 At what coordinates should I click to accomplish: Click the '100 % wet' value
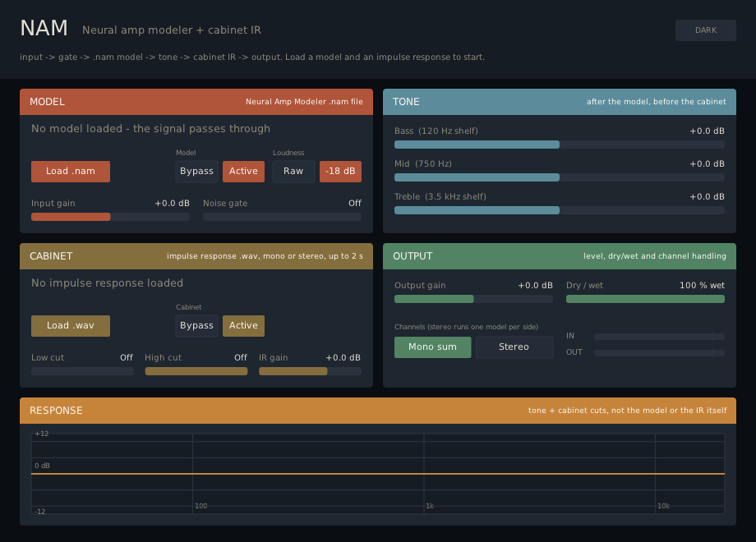click(x=702, y=285)
